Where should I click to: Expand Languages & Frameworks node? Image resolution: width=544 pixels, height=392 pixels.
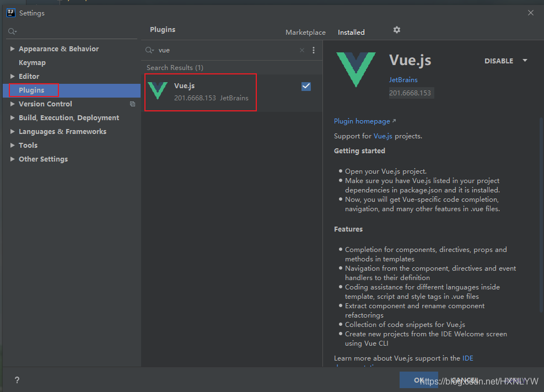[x=13, y=131]
